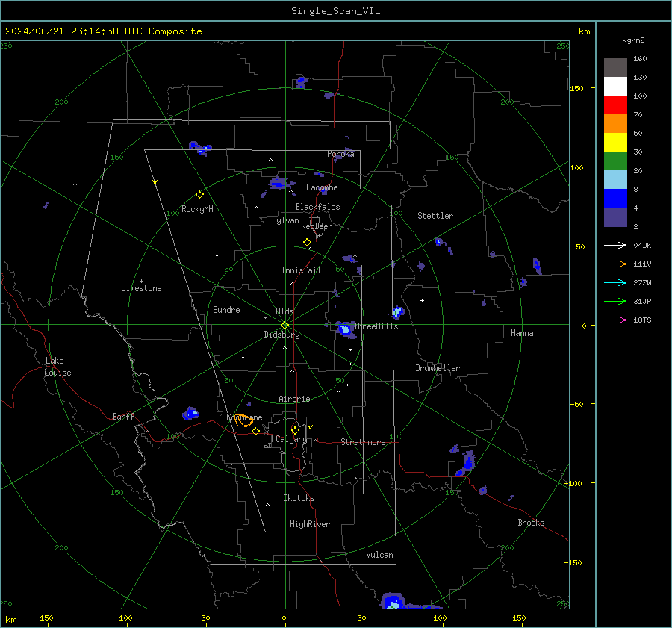The width and height of the screenshot is (672, 628).
Task: Click the blue storm cell north of RockyMH
Action: [201, 148]
